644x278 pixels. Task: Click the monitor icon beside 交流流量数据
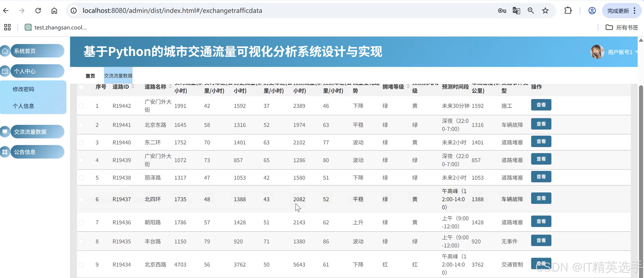[5, 132]
